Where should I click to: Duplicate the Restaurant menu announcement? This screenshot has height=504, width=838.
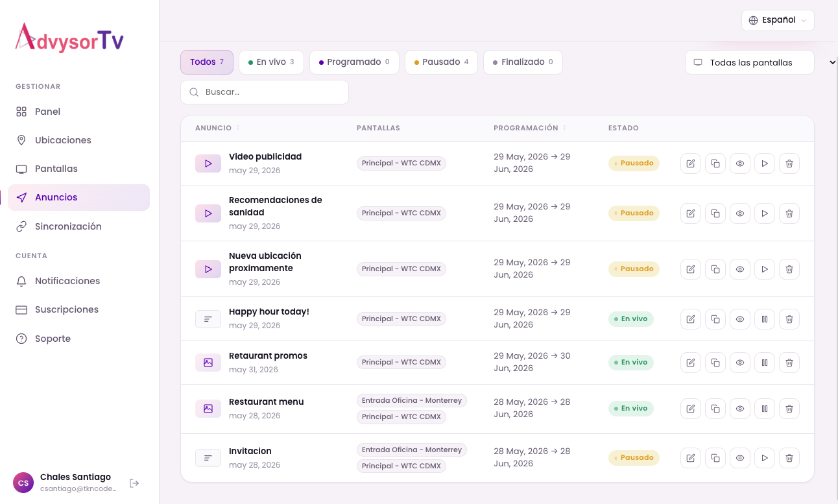click(x=715, y=409)
